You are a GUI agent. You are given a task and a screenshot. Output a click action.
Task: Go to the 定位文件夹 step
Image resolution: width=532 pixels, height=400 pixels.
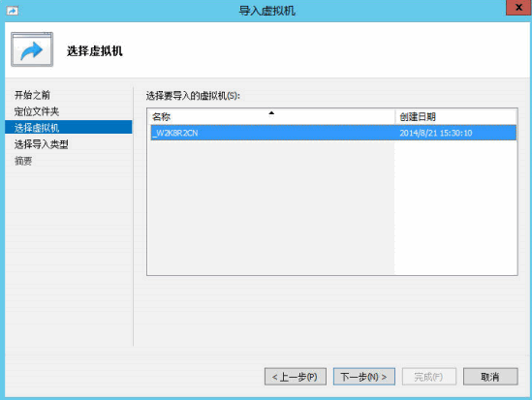pos(37,111)
